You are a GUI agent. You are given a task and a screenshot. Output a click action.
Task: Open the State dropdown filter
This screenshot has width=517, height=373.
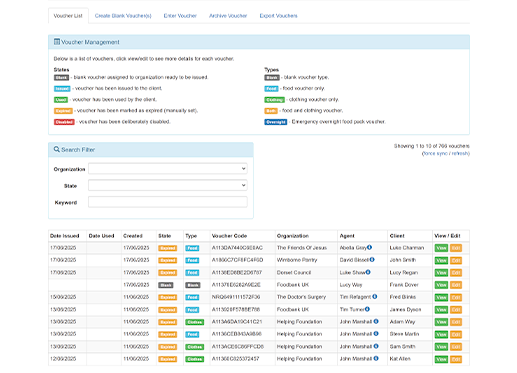tap(168, 185)
